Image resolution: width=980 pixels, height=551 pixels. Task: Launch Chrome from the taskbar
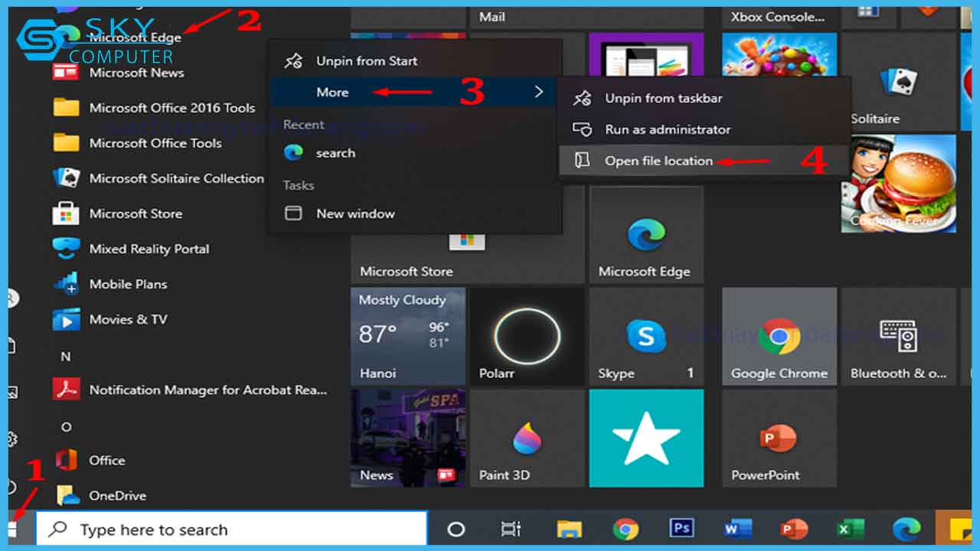point(626,530)
